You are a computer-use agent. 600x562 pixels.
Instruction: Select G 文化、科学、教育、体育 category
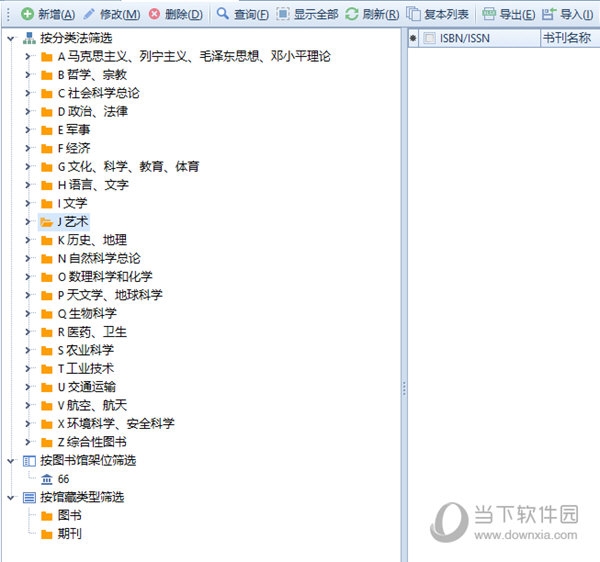[x=128, y=167]
